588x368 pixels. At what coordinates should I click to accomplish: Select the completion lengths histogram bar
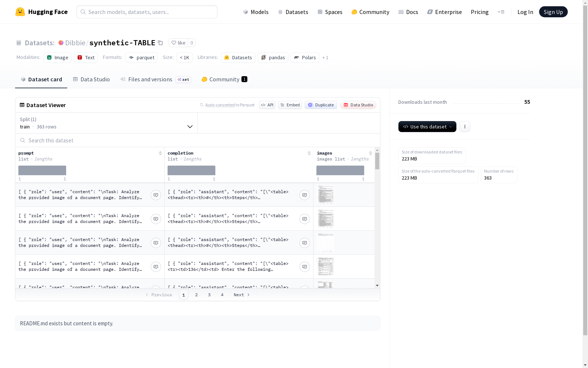coord(191,170)
